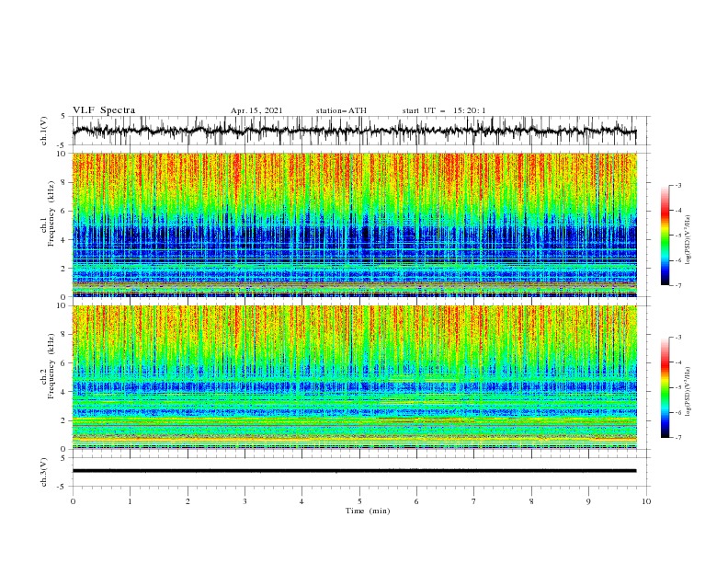Click the "start UT = 15:20:1" text
The width and height of the screenshot is (728, 563).
[444, 110]
